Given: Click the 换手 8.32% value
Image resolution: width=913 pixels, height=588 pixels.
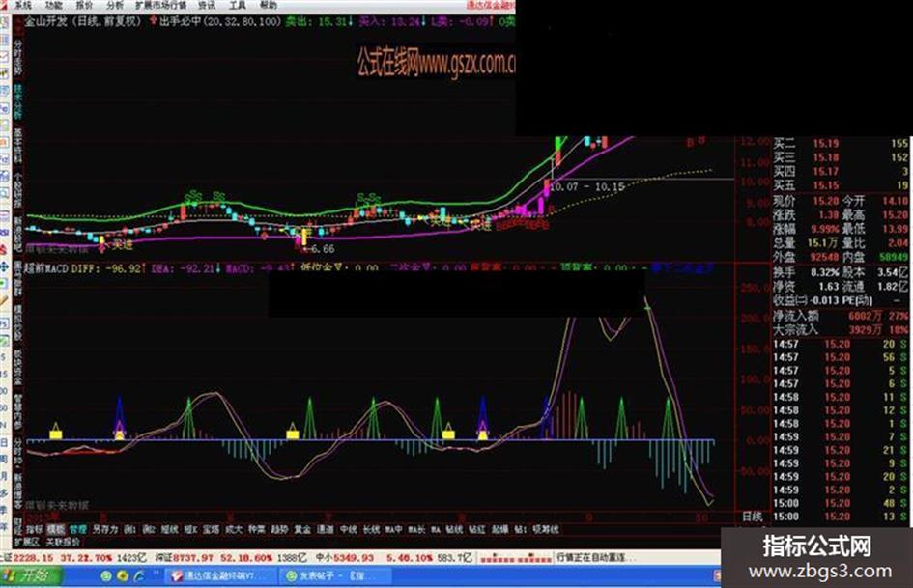Looking at the screenshot, I should (823, 272).
